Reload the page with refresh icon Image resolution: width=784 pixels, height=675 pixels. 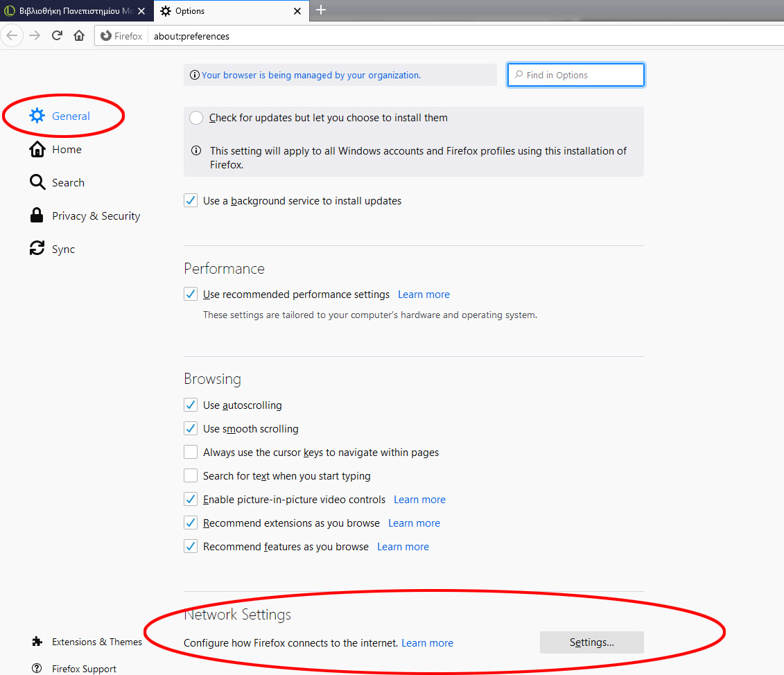tap(57, 35)
